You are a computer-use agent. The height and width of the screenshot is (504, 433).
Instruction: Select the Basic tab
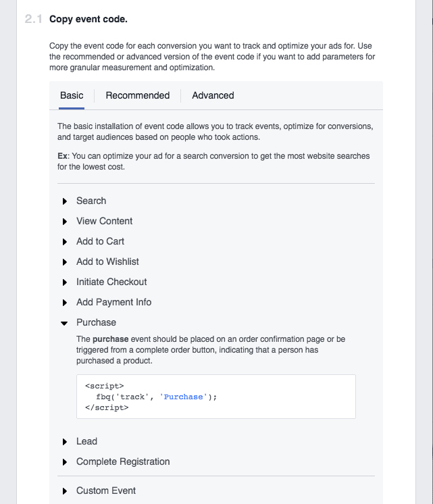click(x=72, y=95)
